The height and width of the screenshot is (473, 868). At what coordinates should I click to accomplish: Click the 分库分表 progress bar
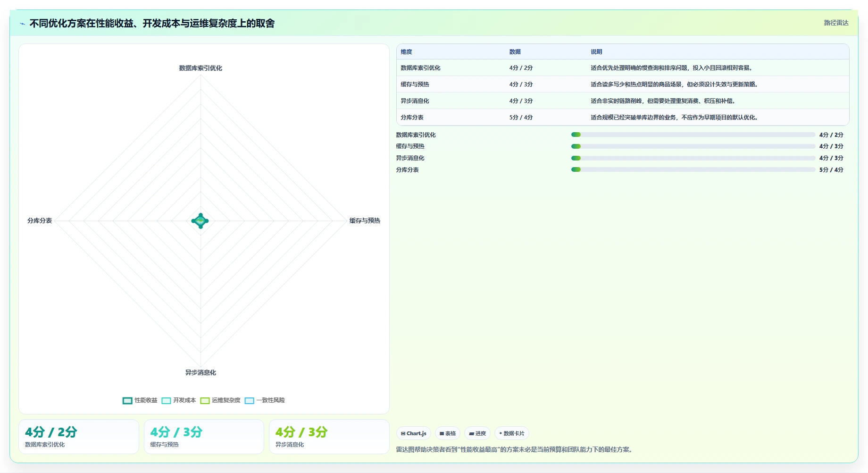point(693,169)
